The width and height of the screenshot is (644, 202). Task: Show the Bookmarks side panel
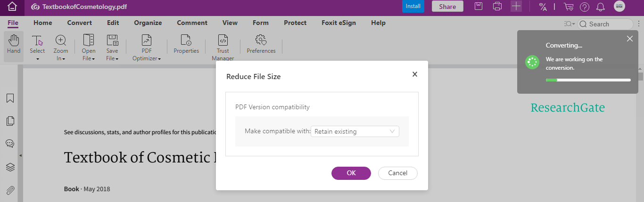coord(10,98)
